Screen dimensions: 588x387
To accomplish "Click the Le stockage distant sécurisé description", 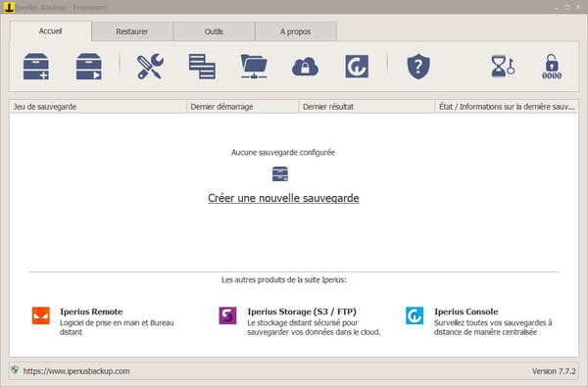I will pos(314,327).
